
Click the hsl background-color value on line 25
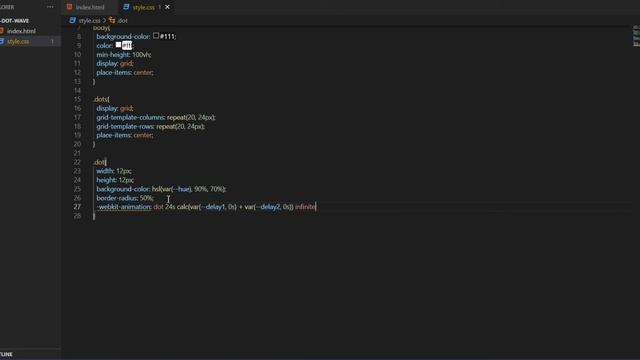coord(189,189)
